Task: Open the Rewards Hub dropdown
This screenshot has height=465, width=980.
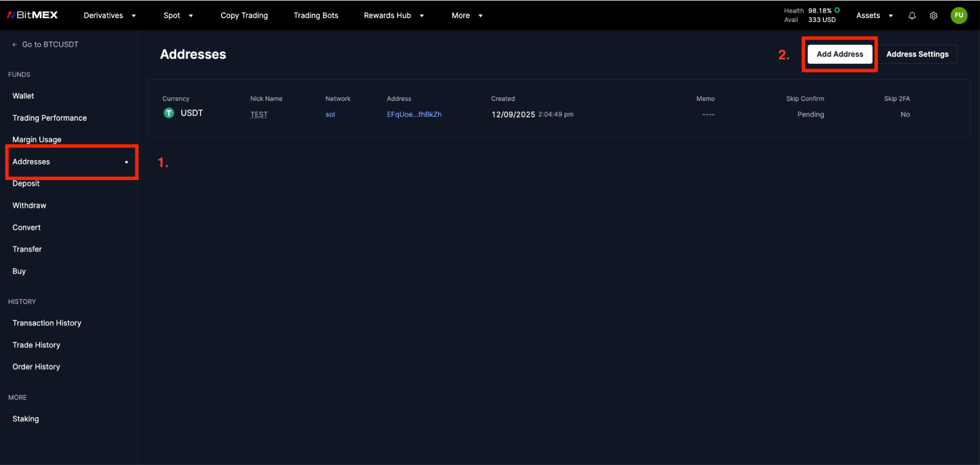Action: 394,16
